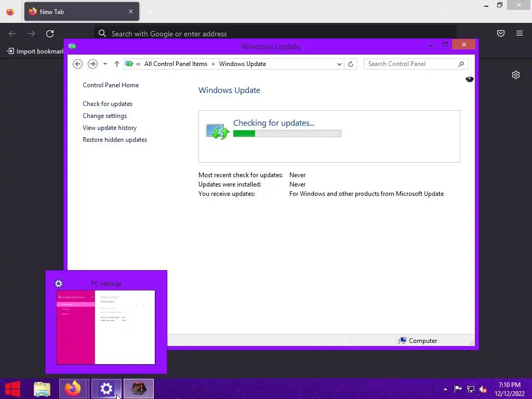Screen dimensions: 532x399
Task: Open File Explorer from the taskbar
Action: pos(42,389)
